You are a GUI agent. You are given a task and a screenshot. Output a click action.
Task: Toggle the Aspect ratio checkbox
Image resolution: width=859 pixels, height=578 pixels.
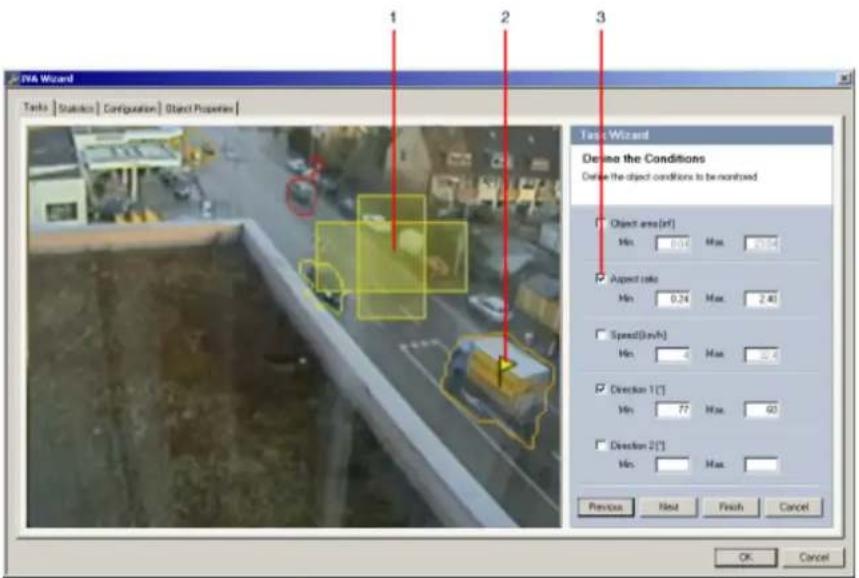point(601,278)
